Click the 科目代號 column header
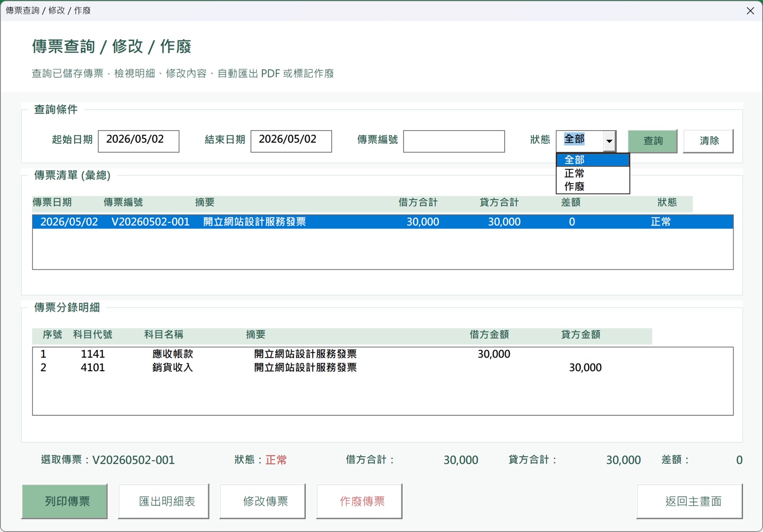This screenshot has height=532, width=763. pos(93,335)
